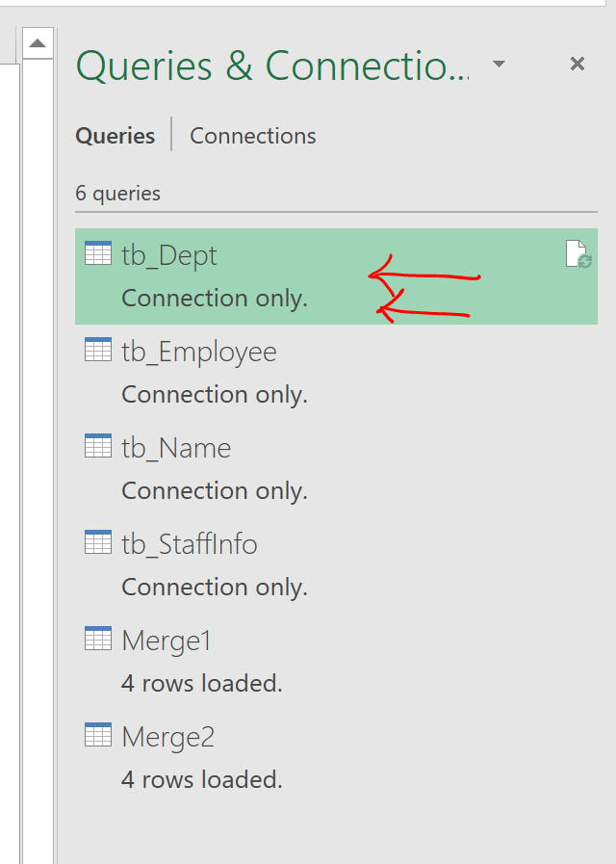Click the scroll up arrow button
The image size is (616, 864).
tap(38, 43)
